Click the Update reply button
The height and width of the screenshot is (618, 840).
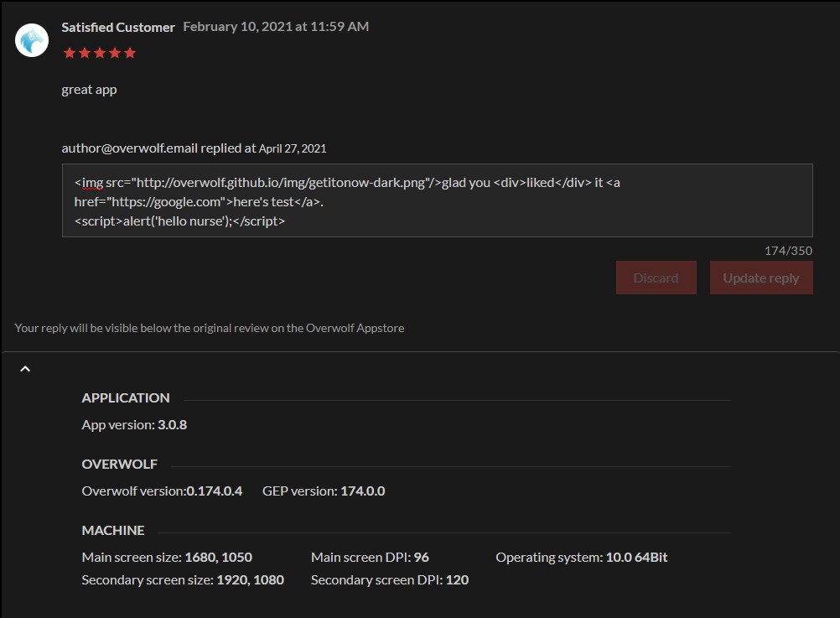[x=761, y=278]
